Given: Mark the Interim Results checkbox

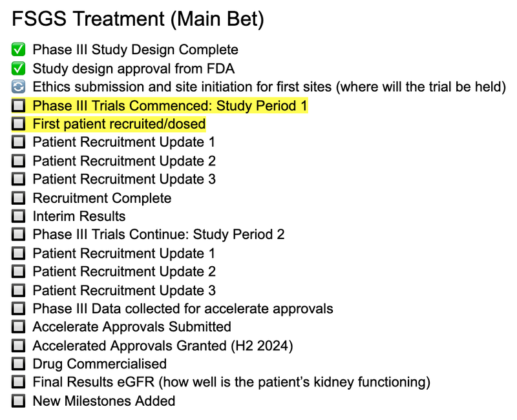Looking at the screenshot, I should coord(18,216).
